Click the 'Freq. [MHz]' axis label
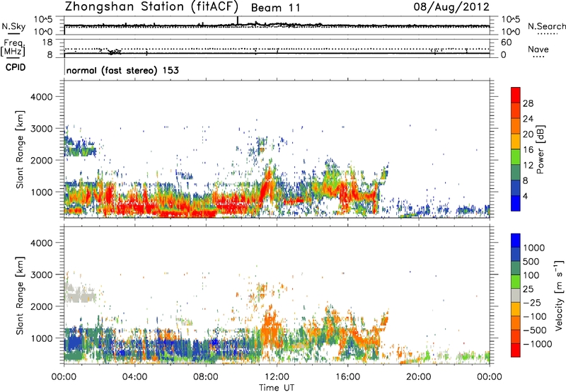The image size is (566, 392). tap(13, 48)
